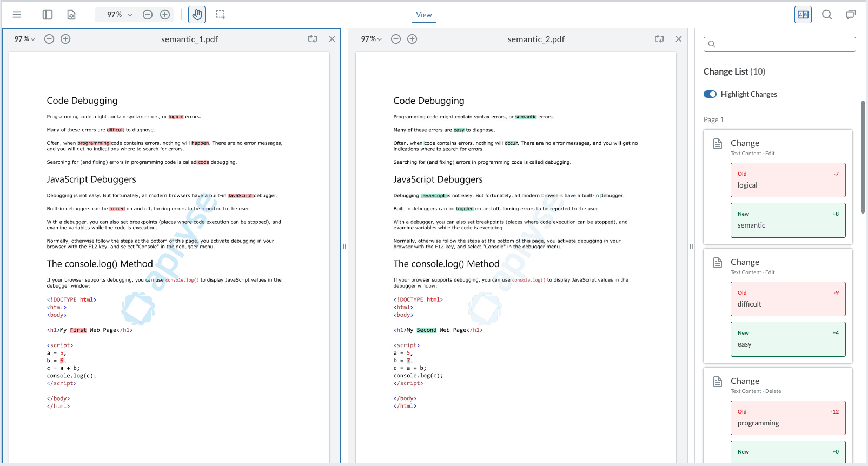Click document icon of 'programming' delete entry
The width and height of the screenshot is (868, 466).
coord(718,382)
